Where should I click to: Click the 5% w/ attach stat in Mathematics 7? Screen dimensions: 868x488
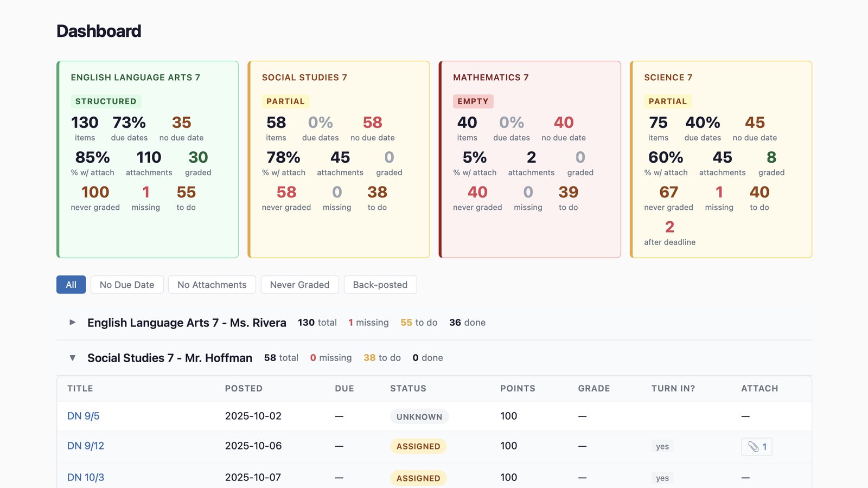point(475,163)
